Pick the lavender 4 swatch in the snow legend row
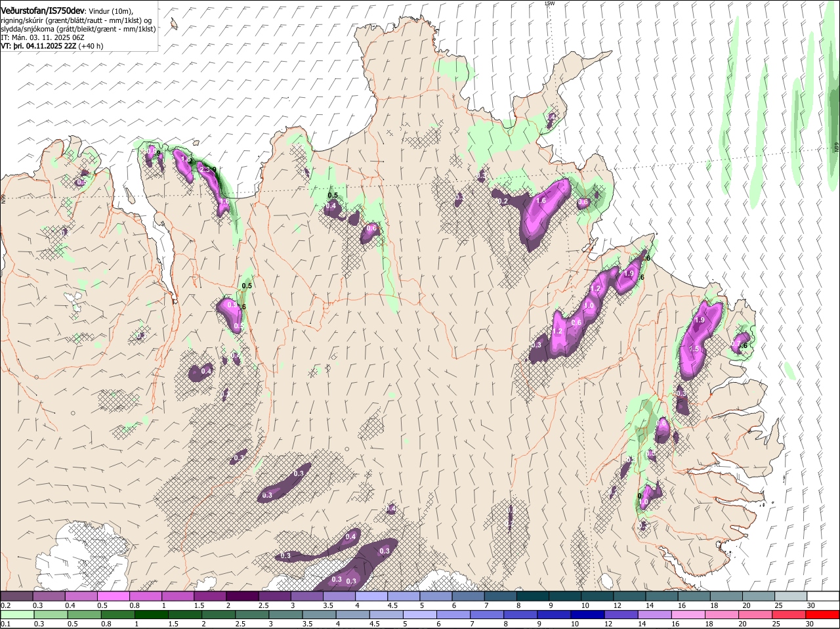The width and height of the screenshot is (840, 629). pos(371,596)
